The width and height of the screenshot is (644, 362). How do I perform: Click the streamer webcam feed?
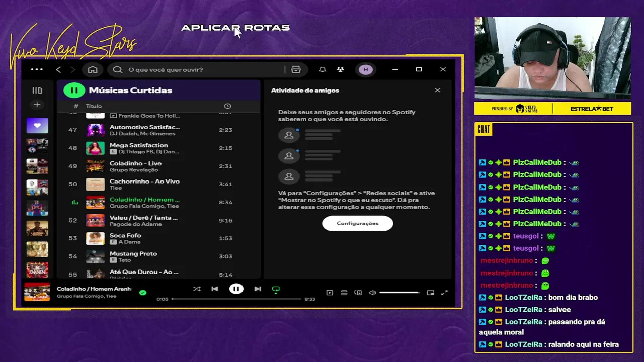pyautogui.click(x=552, y=58)
